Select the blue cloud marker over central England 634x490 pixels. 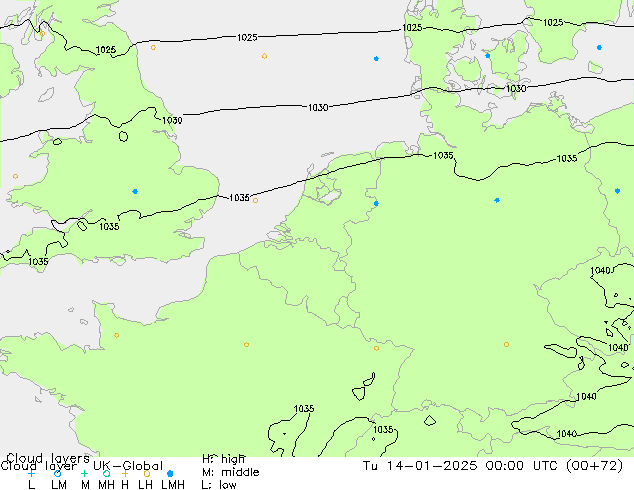tap(135, 191)
